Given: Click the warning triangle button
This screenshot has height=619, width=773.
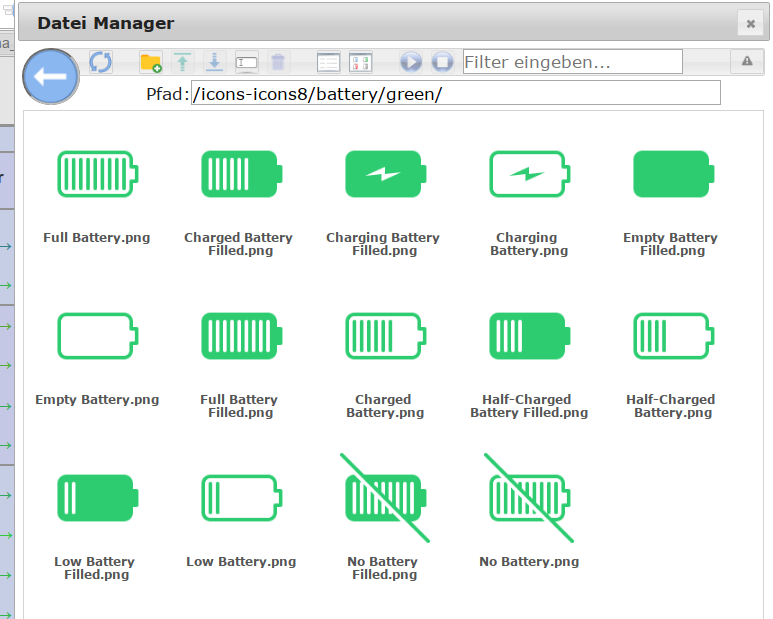Looking at the screenshot, I should pyautogui.click(x=746, y=62).
